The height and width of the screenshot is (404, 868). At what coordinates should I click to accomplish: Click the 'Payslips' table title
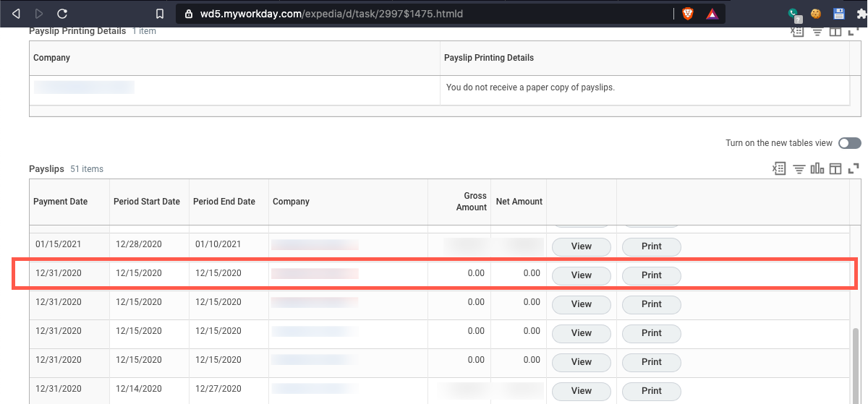click(46, 169)
